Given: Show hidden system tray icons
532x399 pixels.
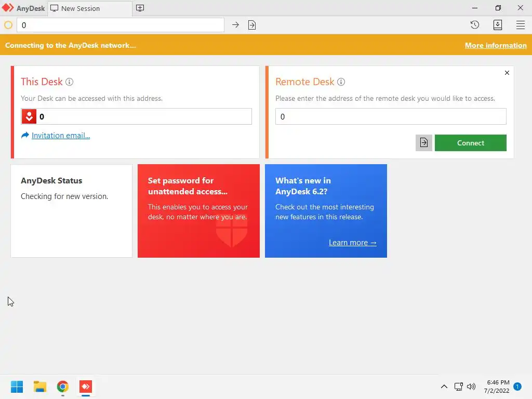Looking at the screenshot, I should [444, 387].
